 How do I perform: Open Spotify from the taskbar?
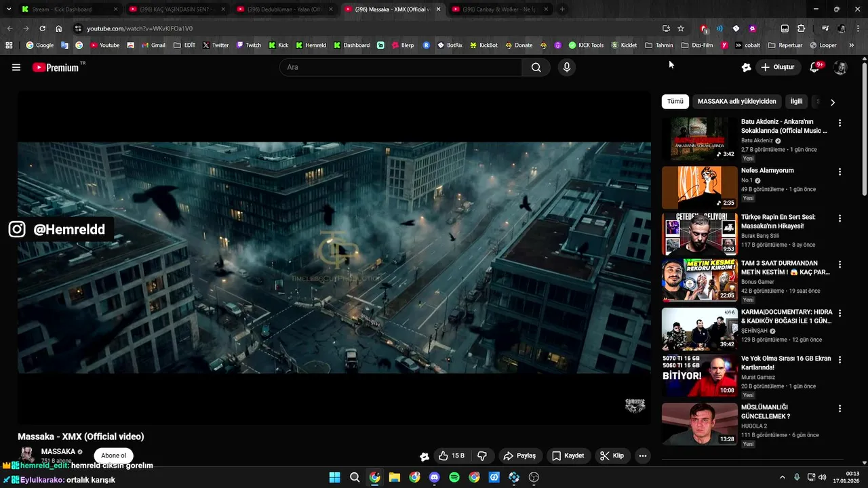point(454,477)
